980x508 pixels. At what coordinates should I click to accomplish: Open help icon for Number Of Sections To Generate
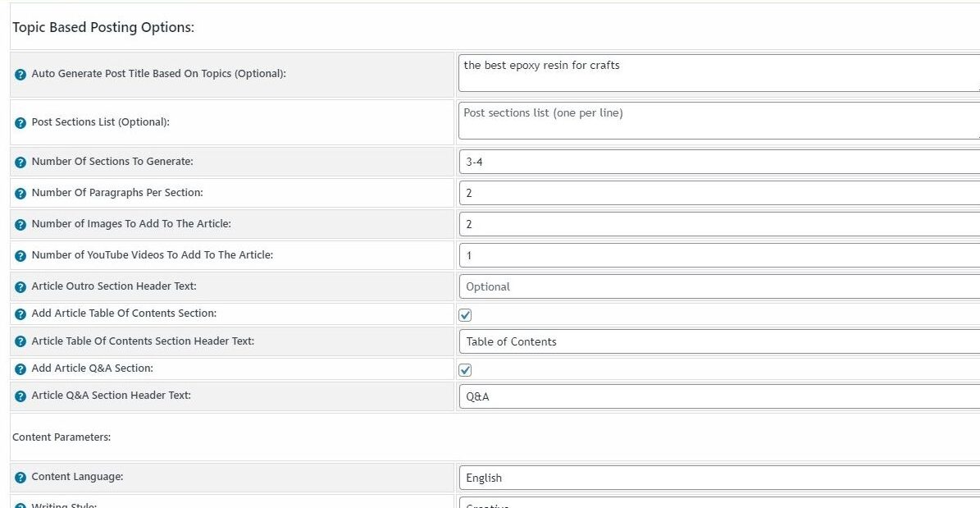(21, 162)
